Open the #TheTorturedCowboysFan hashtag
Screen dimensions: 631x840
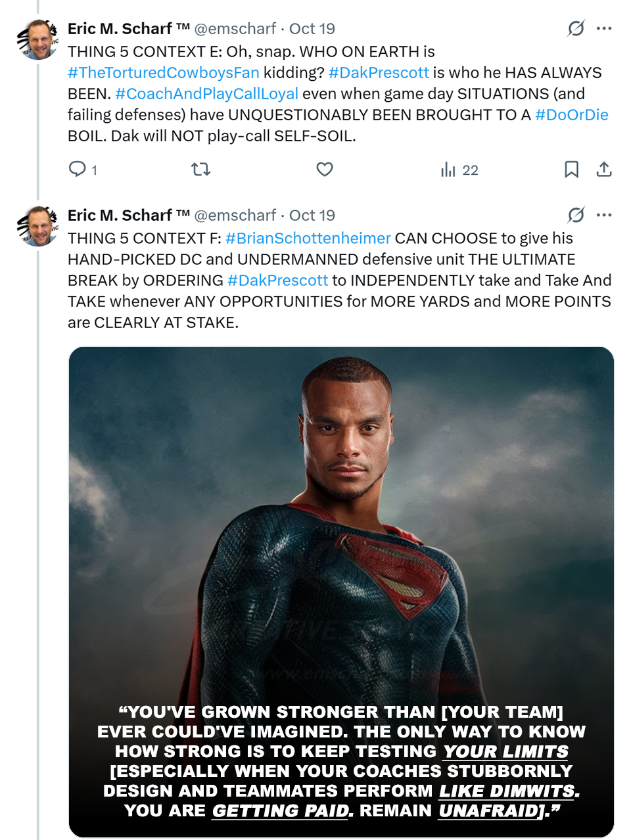(x=164, y=73)
